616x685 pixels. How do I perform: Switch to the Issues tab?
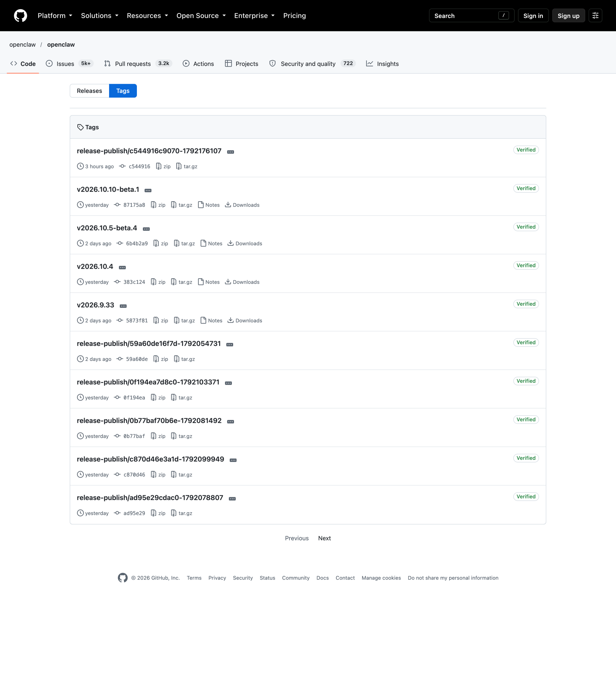click(70, 64)
